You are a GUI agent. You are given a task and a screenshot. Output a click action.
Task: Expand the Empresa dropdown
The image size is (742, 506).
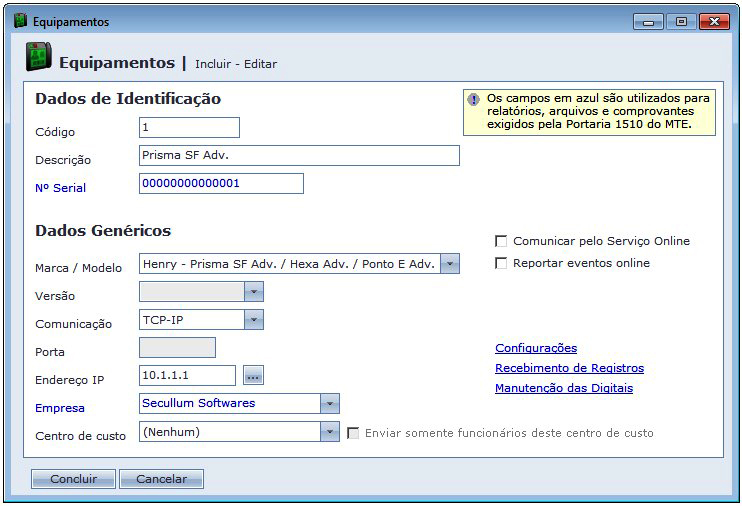pos(330,404)
